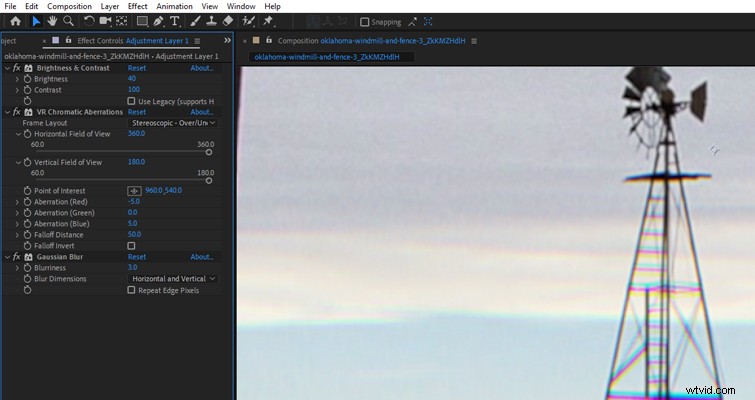This screenshot has height=400, width=755.
Task: Select the Hand tool
Action: click(52, 21)
